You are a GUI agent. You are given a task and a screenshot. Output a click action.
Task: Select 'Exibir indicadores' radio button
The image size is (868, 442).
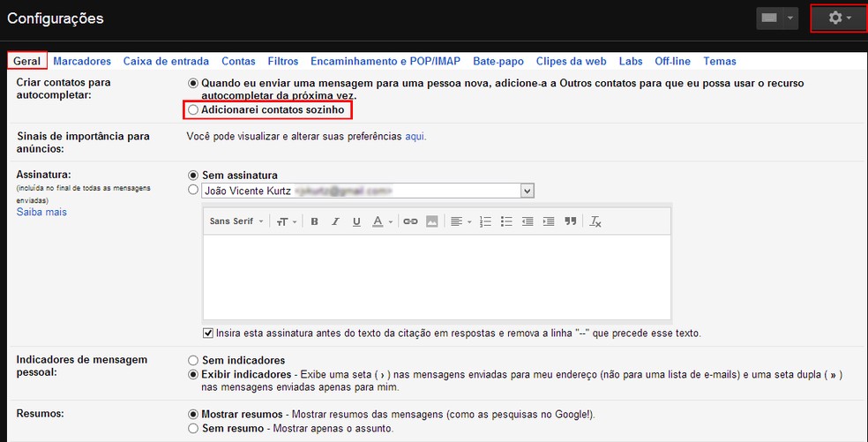(192, 375)
